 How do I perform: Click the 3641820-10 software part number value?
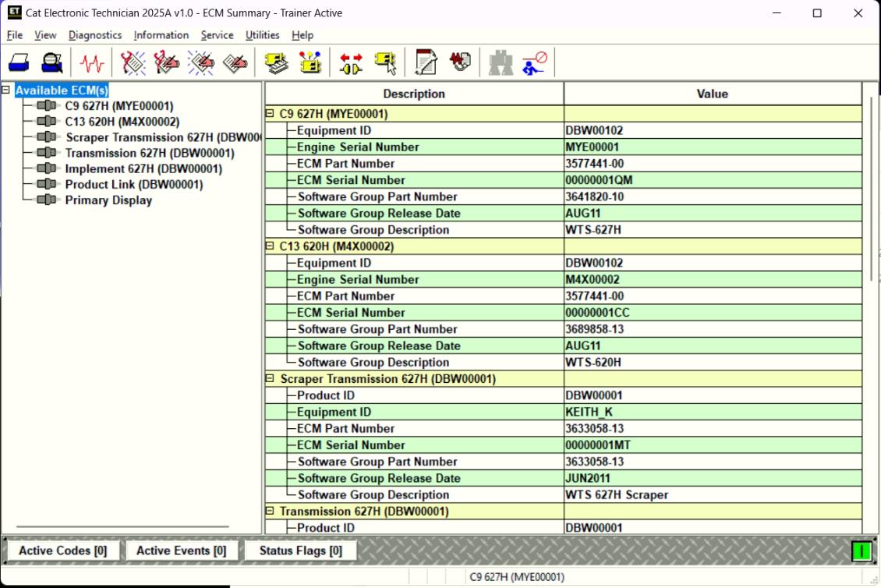click(594, 197)
